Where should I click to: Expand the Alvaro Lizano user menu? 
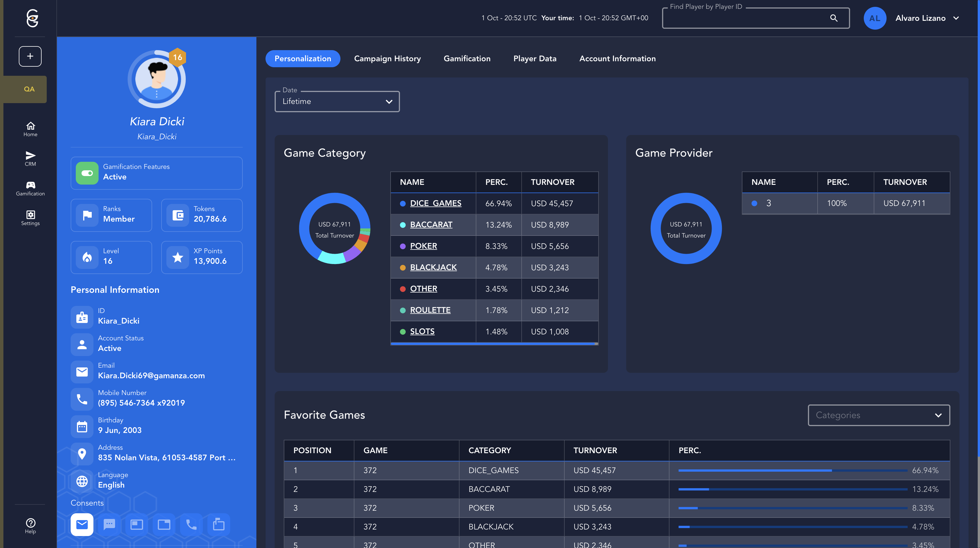point(926,18)
